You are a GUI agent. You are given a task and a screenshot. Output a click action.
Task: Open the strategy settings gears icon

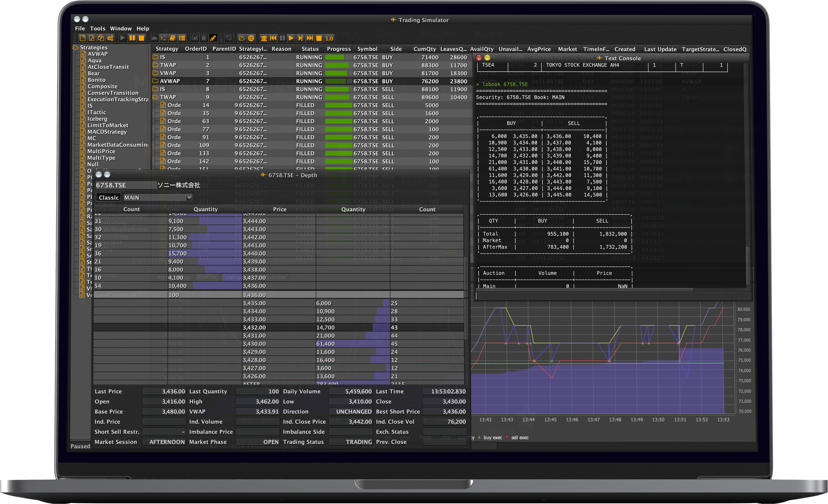(x=110, y=38)
